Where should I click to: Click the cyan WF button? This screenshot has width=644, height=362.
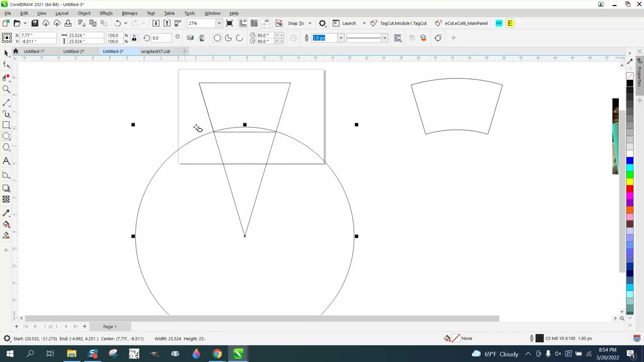499,23
